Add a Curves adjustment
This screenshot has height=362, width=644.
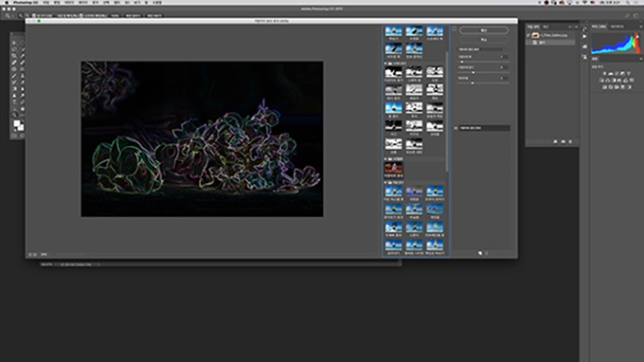pos(617,73)
